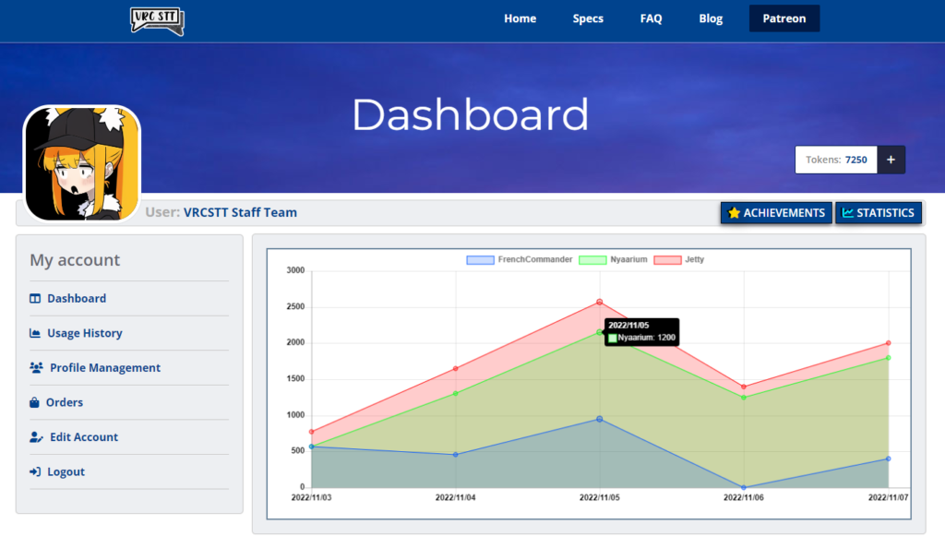Viewport: 945px width, 560px height.
Task: Click the Orders bag icon
Action: 35,403
